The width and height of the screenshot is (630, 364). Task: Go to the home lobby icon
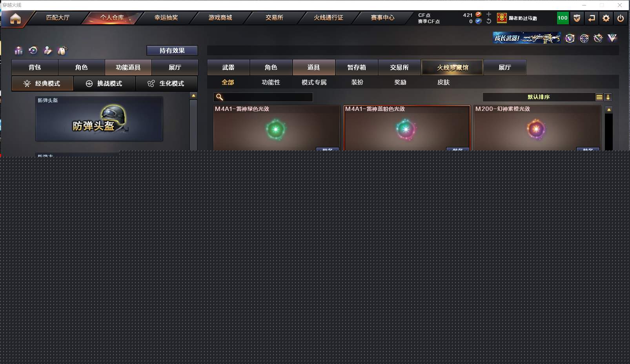tap(15, 18)
